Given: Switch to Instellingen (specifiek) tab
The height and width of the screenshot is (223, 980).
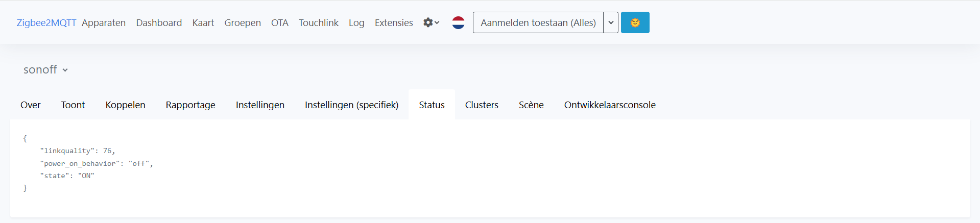Looking at the screenshot, I should pos(351,105).
